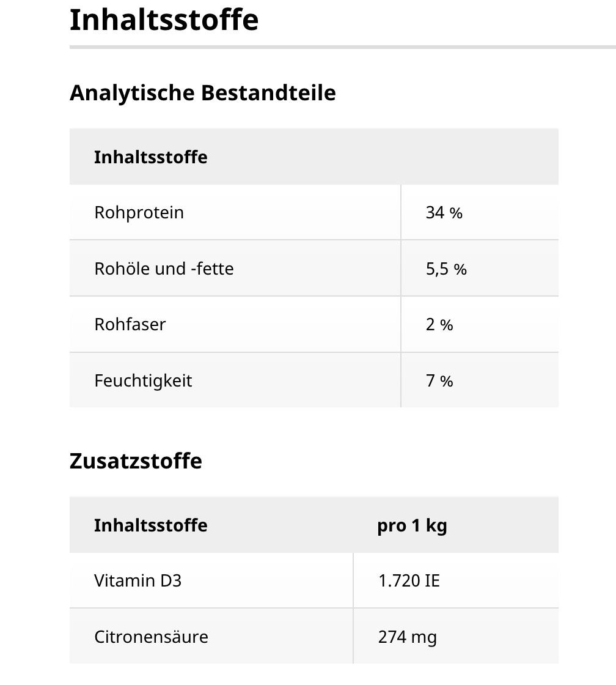616x685 pixels.
Task: Select the Analytische Bestandteile subheading
Action: [202, 93]
